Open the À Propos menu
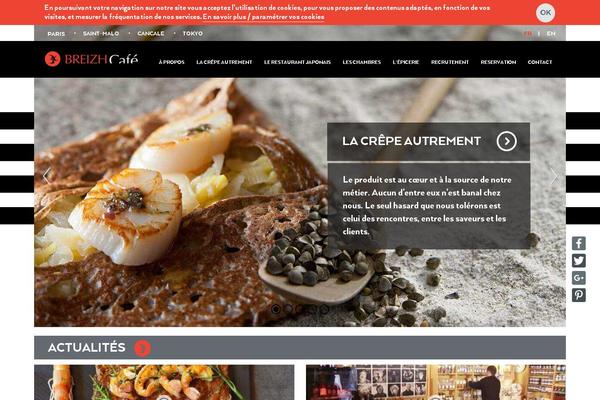 coord(171,62)
